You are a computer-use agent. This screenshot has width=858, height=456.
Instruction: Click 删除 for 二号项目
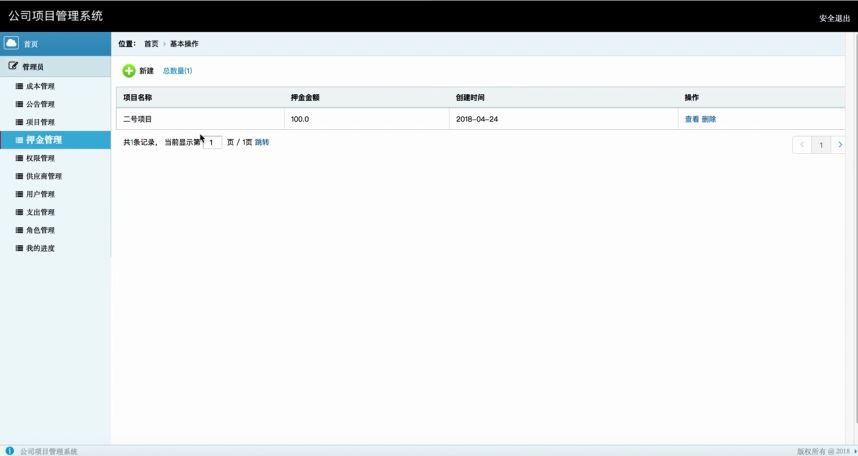[709, 119]
